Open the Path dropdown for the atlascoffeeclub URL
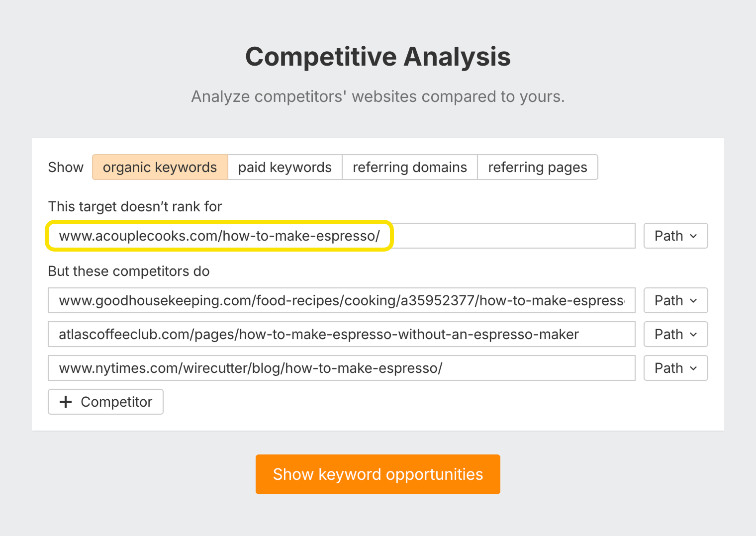This screenshot has width=756, height=536. click(x=675, y=334)
